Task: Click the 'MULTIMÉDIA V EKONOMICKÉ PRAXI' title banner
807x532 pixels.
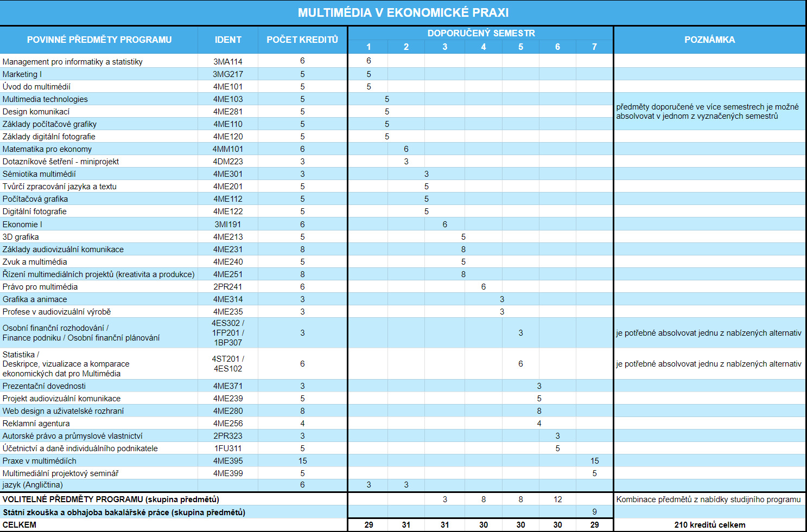Action: [x=403, y=12]
